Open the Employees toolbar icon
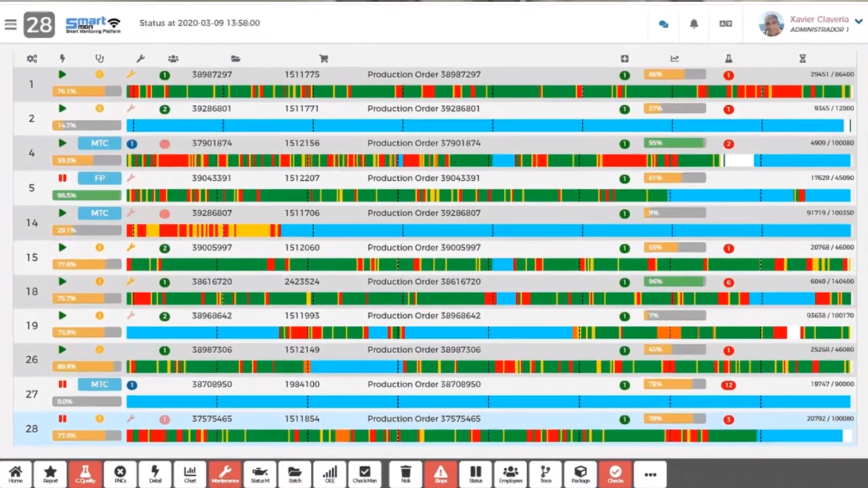This screenshot has height=488, width=868. tap(510, 474)
